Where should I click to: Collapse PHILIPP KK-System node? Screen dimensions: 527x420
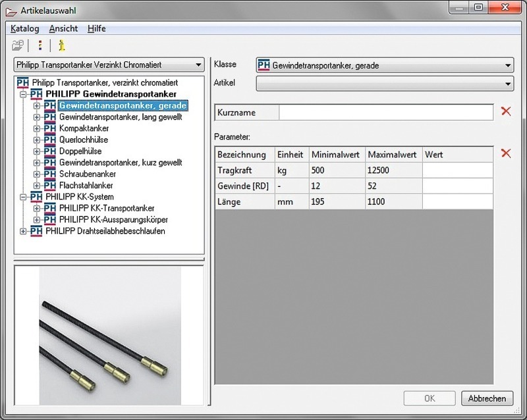pos(23,197)
